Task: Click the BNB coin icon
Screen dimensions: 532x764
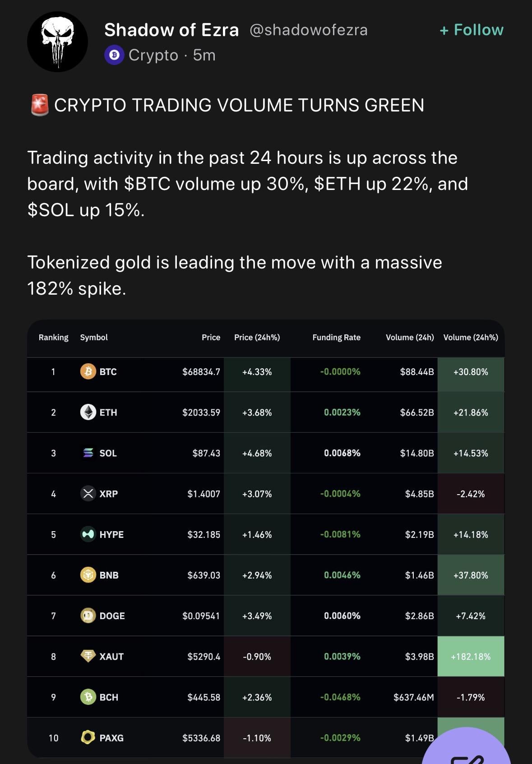Action: coord(88,575)
